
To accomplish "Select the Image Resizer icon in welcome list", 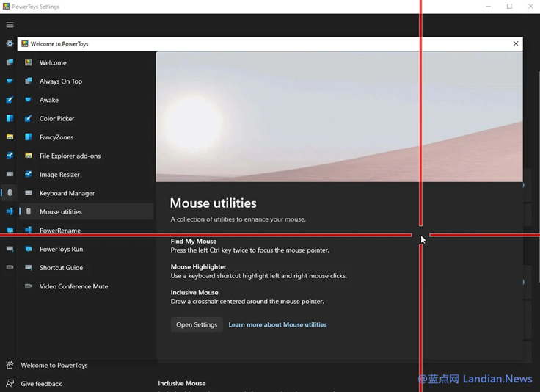I will pos(29,175).
